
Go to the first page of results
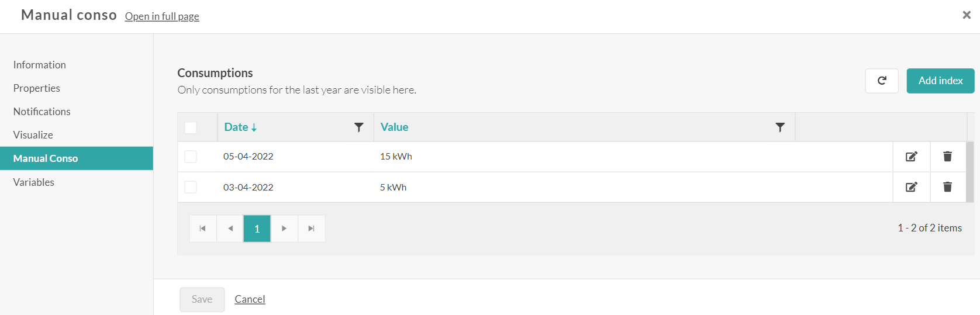(x=203, y=229)
